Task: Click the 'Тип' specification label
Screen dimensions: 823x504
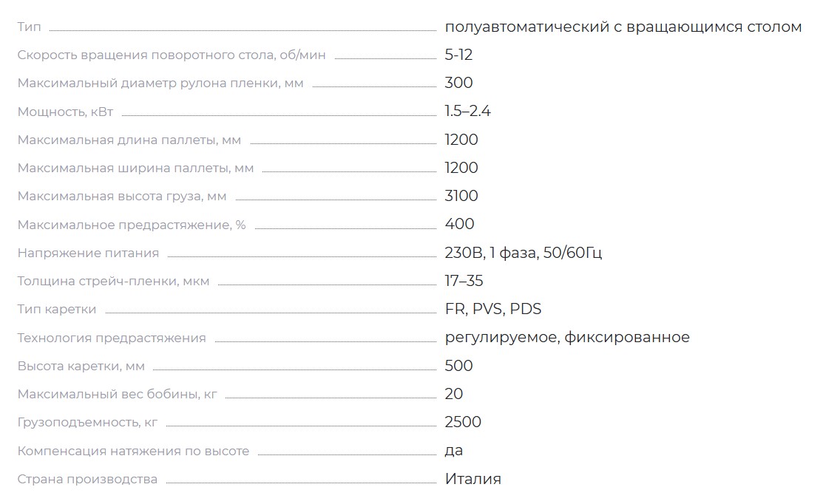Action: [29, 27]
